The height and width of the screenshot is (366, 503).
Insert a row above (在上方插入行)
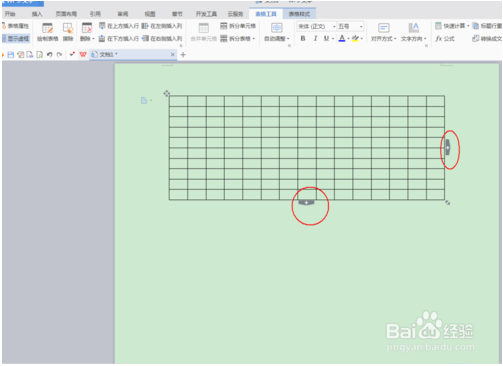(x=119, y=26)
